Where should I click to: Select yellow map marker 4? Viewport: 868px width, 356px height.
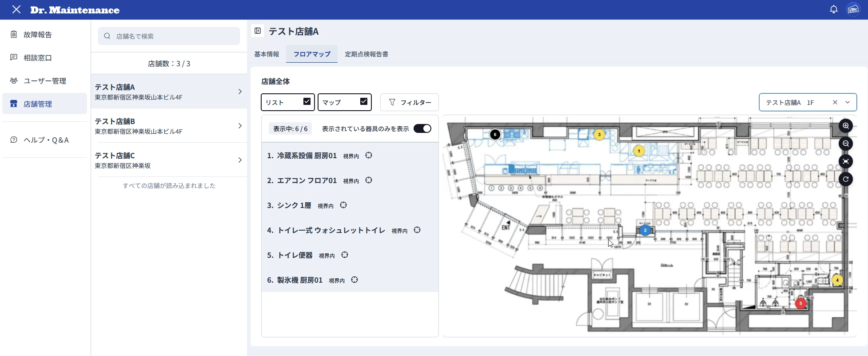tap(837, 280)
